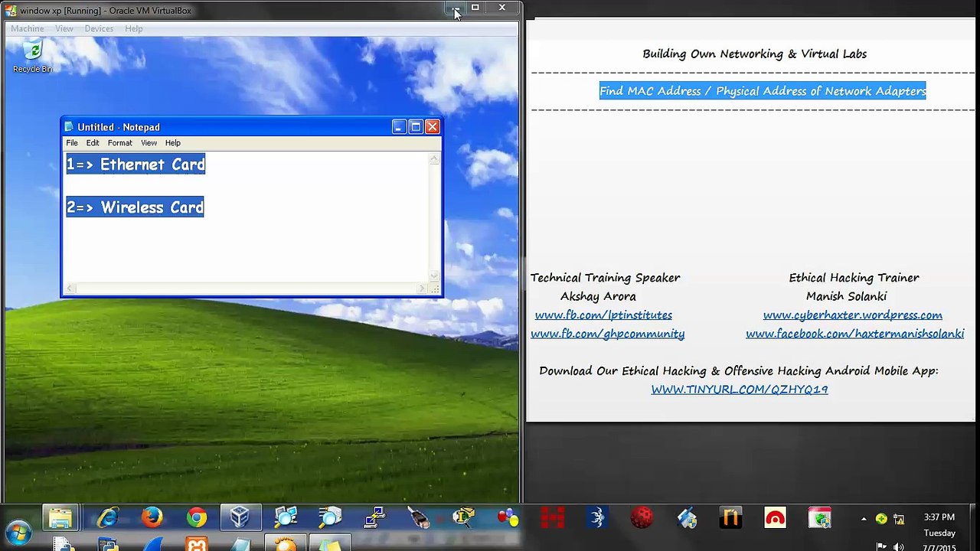Open the PuTTY icon on the taskbar
980x551 pixels.
click(374, 518)
